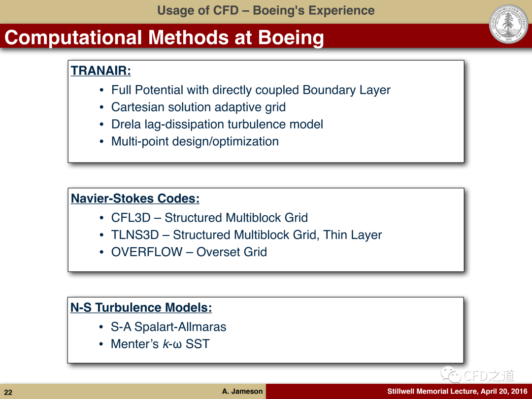The height and width of the screenshot is (399, 532).
Task: Click the Stanford University seal logo
Action: tap(508, 24)
